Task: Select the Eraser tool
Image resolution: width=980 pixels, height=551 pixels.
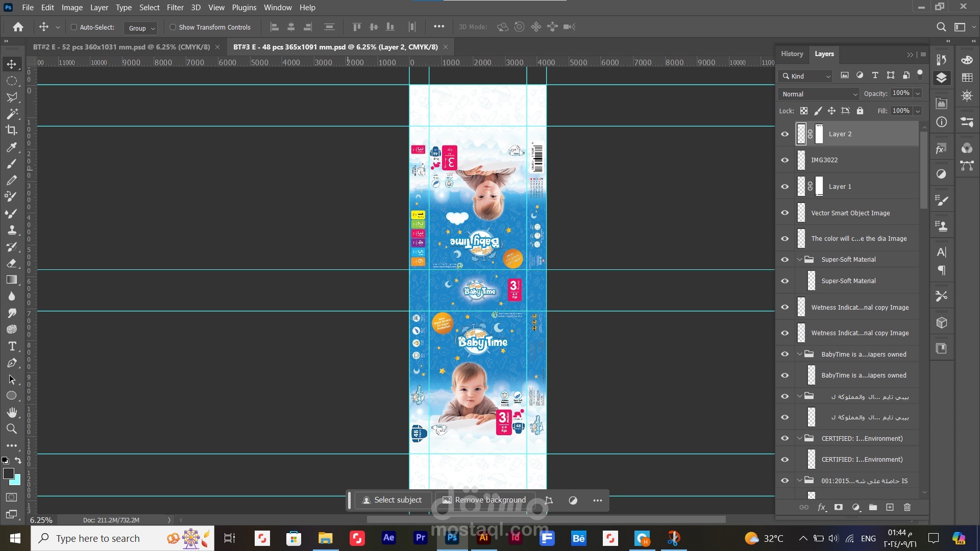Action: [11, 263]
